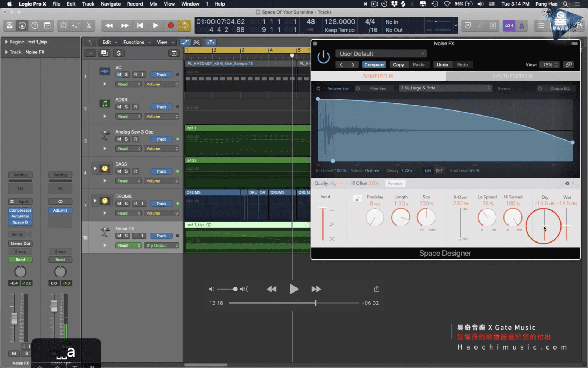Open the 1.8s_Large & Brite IR dropdown
588x368 pixels.
[x=445, y=88]
